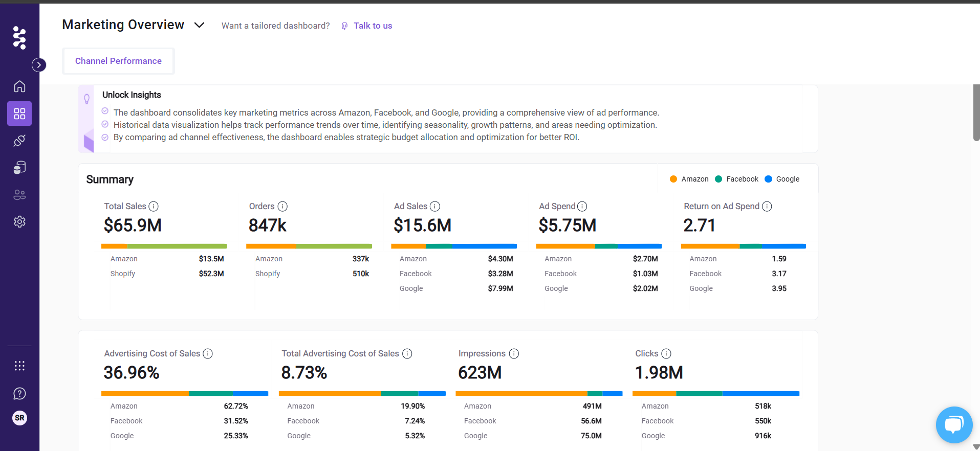Select the Channel Performance tab
The width and height of the screenshot is (980, 451).
pyautogui.click(x=118, y=61)
